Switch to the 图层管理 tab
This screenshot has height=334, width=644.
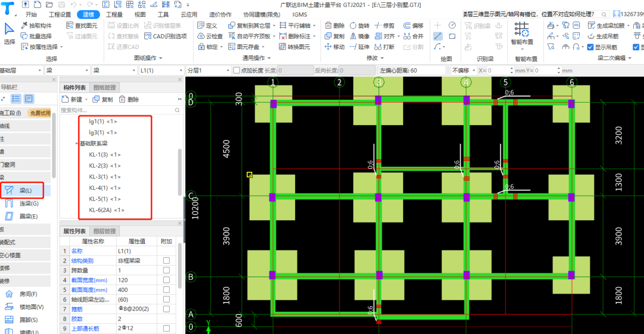[104, 231]
